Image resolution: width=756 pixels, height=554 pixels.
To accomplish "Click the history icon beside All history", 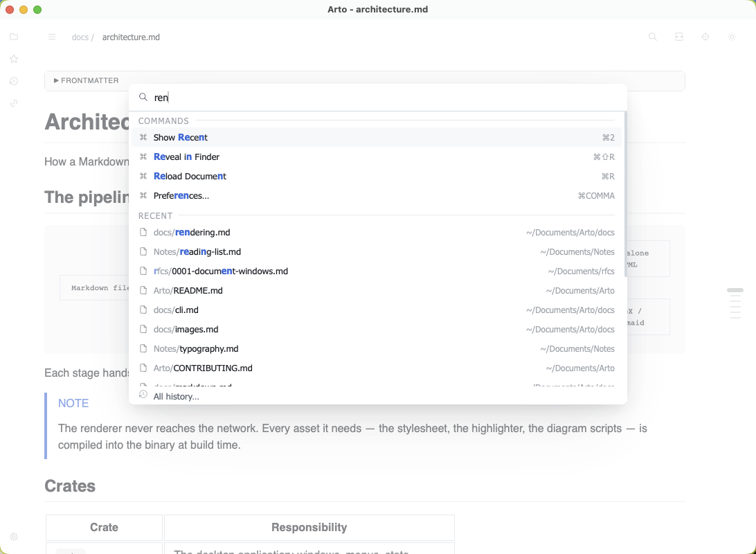I will coord(143,395).
